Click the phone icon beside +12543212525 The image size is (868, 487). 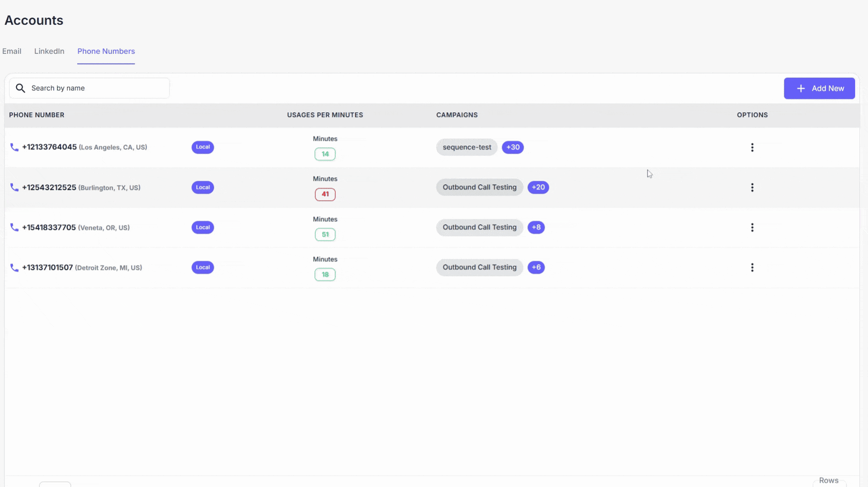14,187
